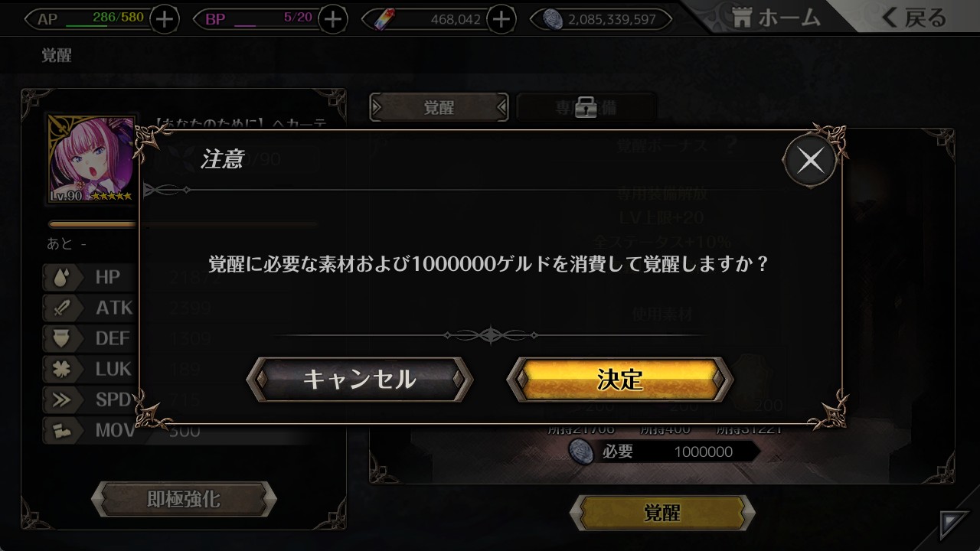Screen dimensions: 980x551
Task: Cancel awakening with キャンセル button
Action: 360,380
